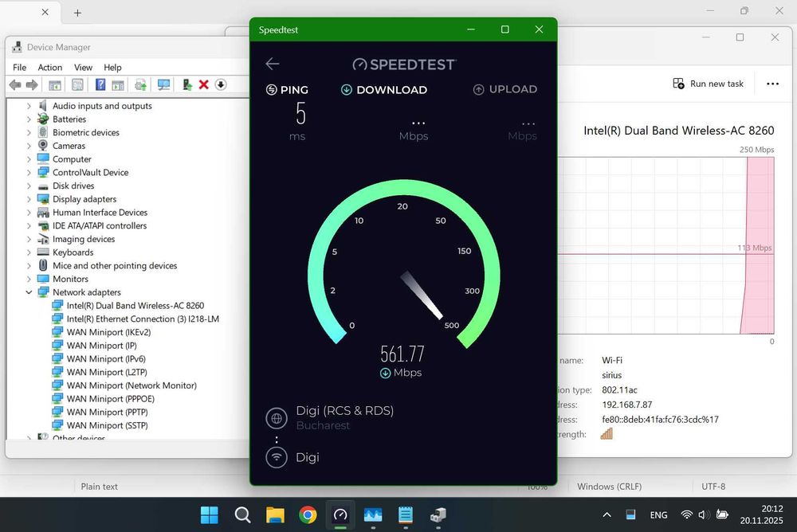Click disable device down-arrow circle icon
This screenshot has height=532, width=797.
tap(221, 85)
